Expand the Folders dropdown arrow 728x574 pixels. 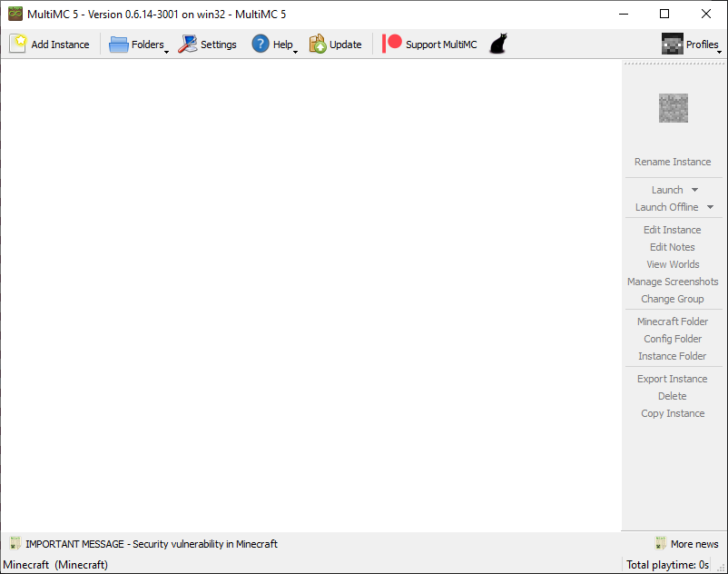166,52
